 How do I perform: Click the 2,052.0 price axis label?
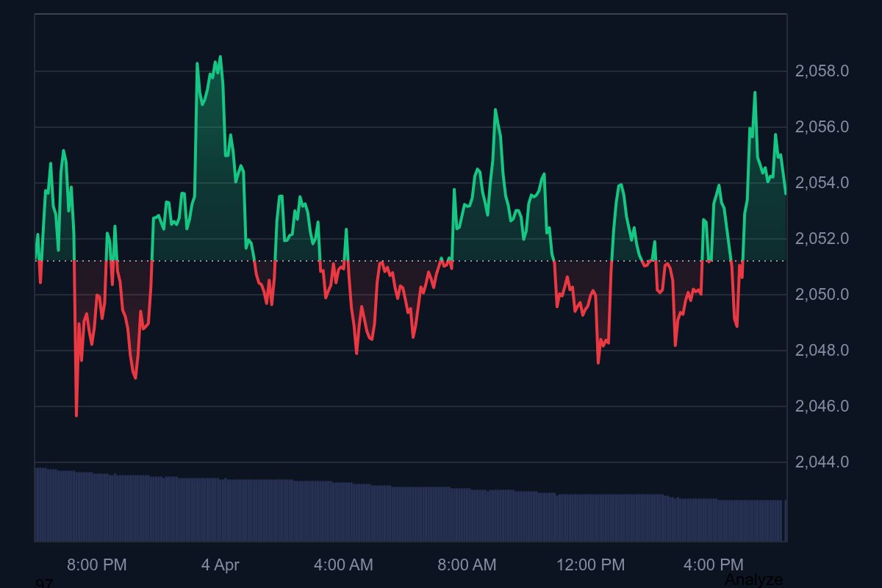pyautogui.click(x=822, y=239)
